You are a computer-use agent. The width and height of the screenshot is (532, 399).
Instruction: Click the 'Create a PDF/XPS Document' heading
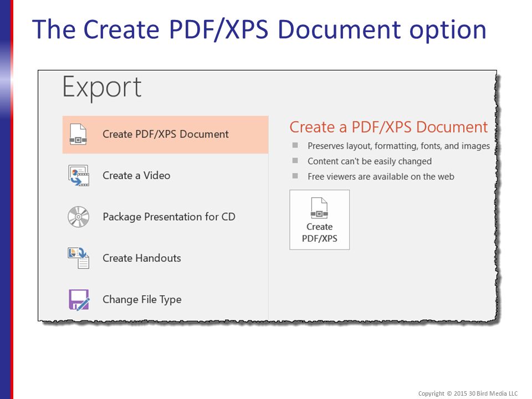click(388, 127)
